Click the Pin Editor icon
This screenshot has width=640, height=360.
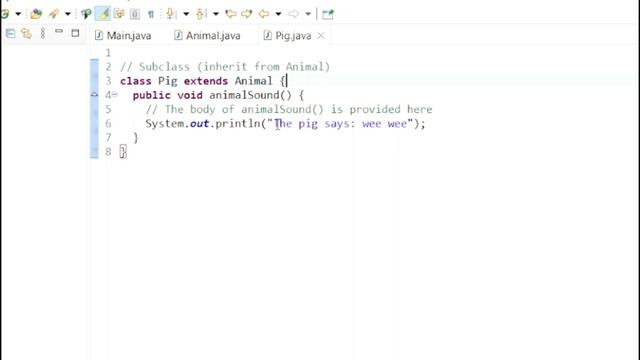pos(328,14)
